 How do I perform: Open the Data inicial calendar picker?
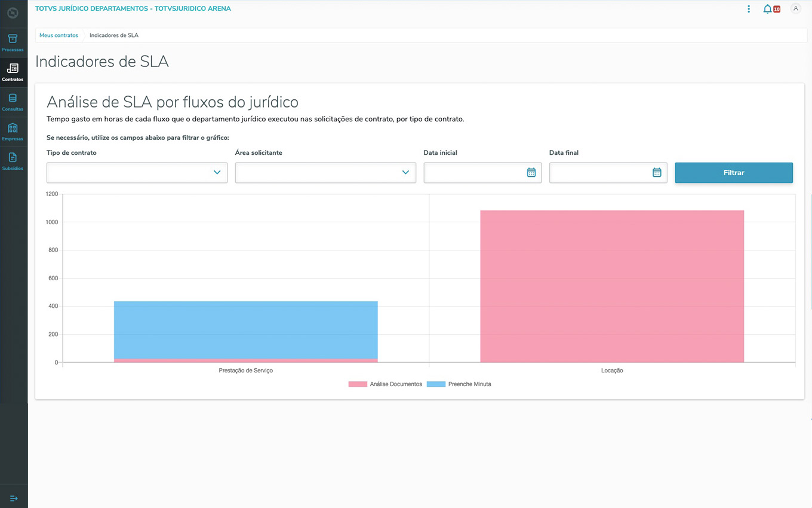[531, 173]
